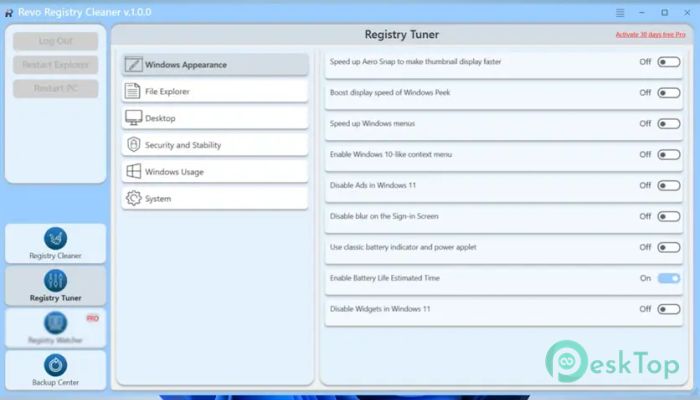This screenshot has height=400, width=700.
Task: Minimize the Revo Registry Cleaner window
Action: pyautogui.click(x=642, y=12)
